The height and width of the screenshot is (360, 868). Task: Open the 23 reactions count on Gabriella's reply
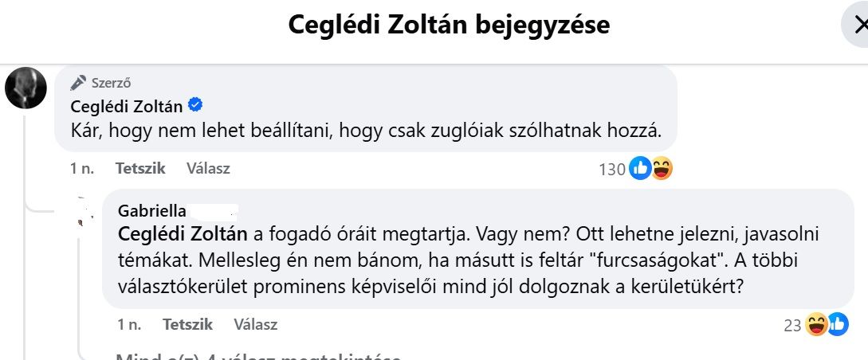click(x=792, y=325)
